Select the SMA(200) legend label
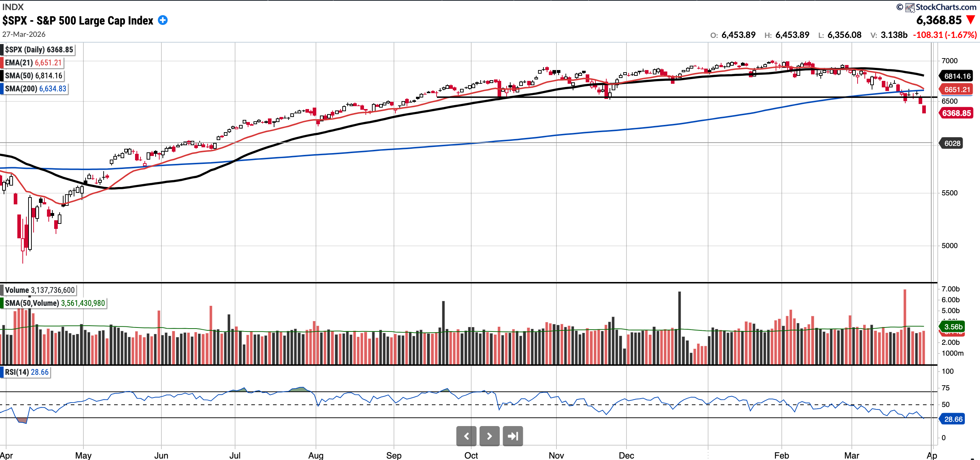The image size is (980, 460). point(35,89)
